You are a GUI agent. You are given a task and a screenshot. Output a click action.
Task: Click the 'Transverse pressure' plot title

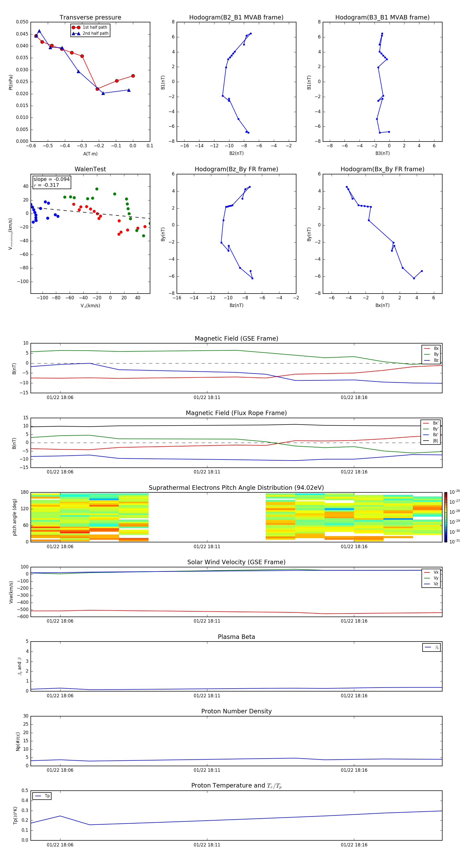(90, 18)
